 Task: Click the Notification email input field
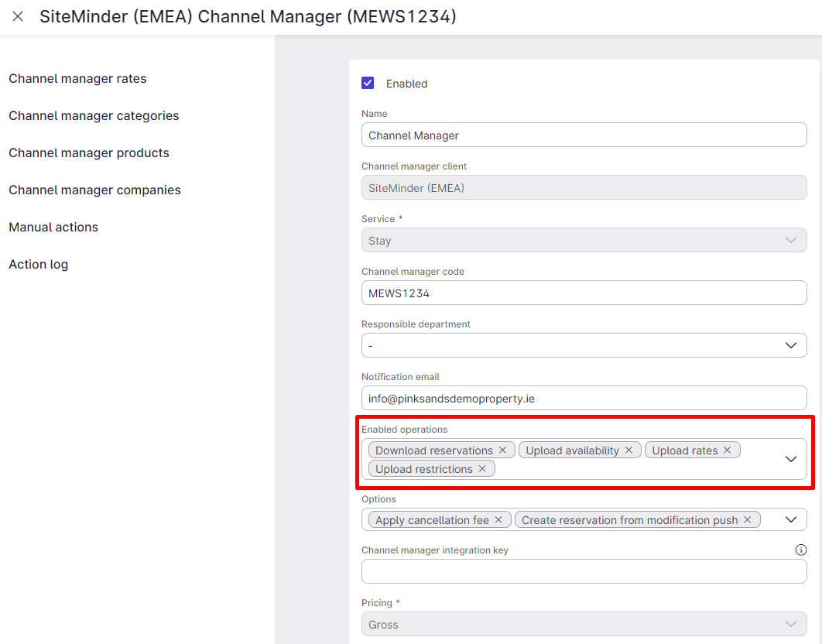(584, 398)
